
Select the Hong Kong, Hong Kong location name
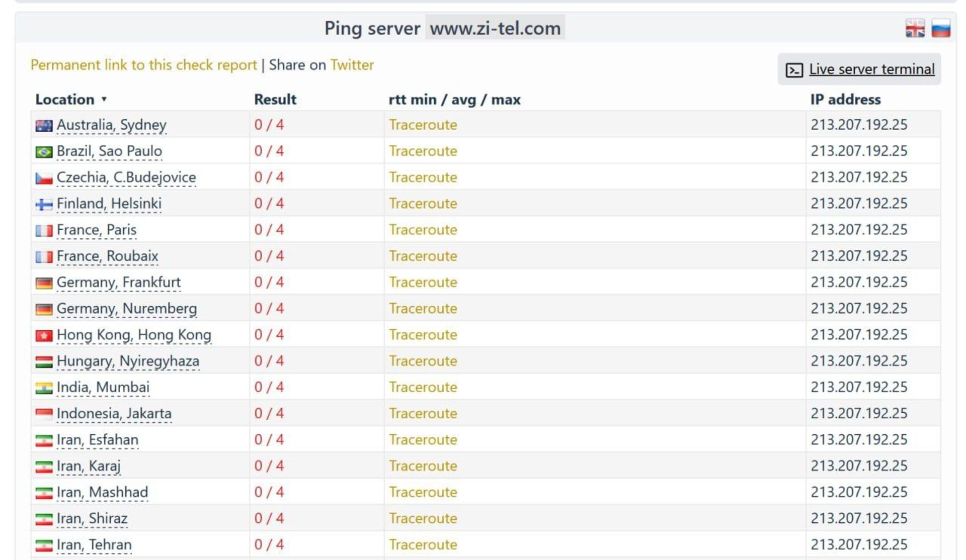(x=134, y=335)
